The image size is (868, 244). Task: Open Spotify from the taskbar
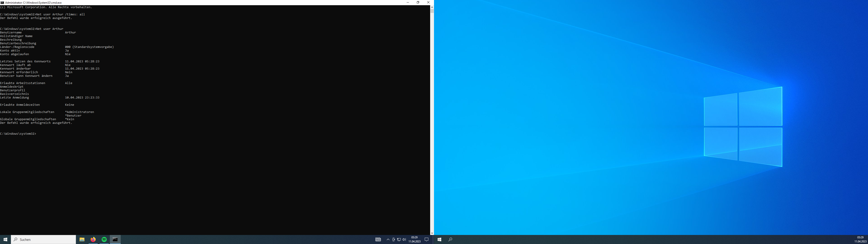(x=104, y=239)
